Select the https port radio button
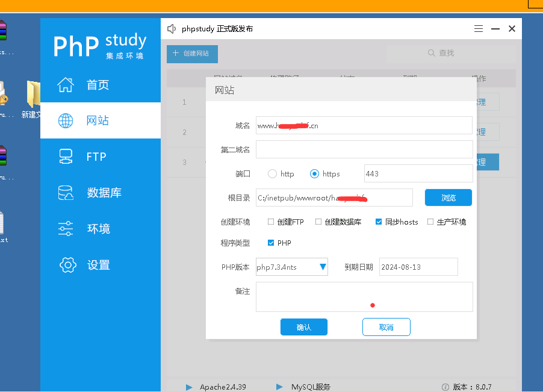543x392 pixels. click(314, 174)
